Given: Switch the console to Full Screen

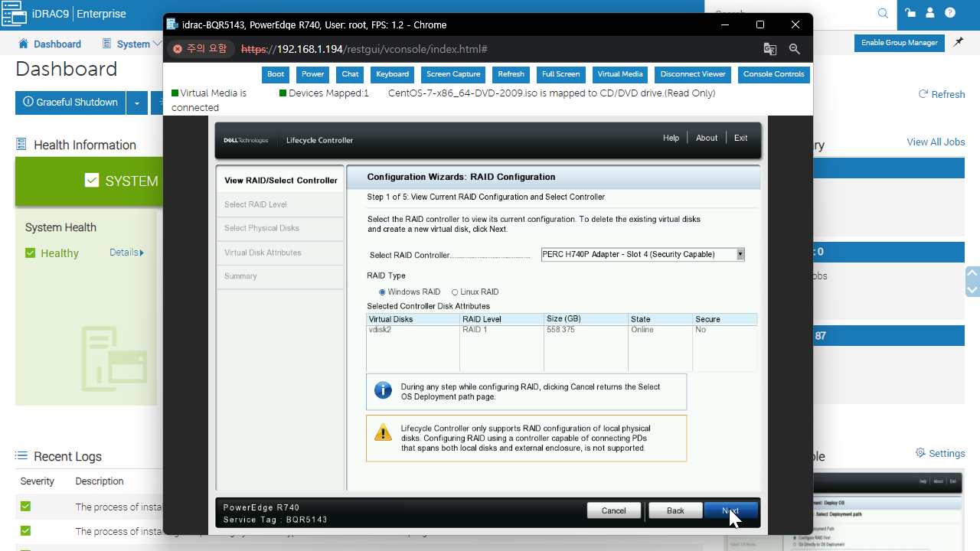Looking at the screenshot, I should [561, 74].
